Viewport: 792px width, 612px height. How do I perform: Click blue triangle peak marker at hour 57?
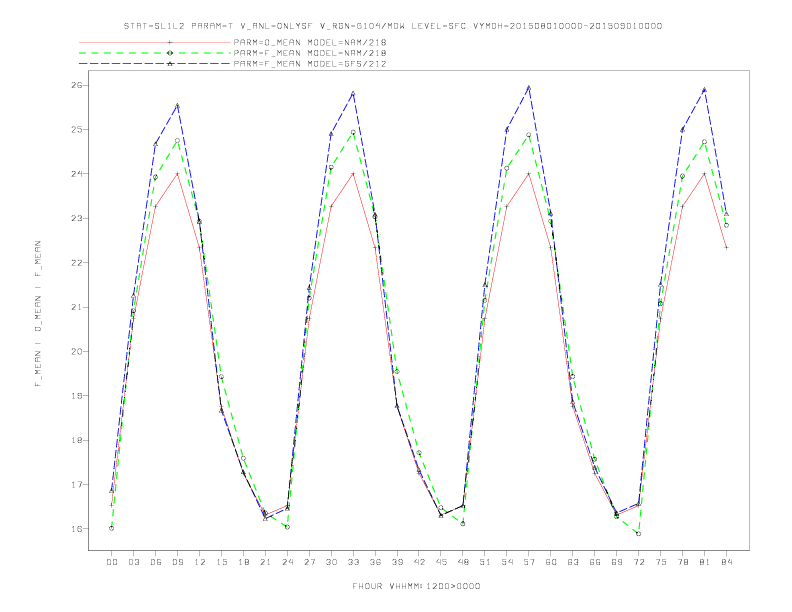pyautogui.click(x=529, y=88)
